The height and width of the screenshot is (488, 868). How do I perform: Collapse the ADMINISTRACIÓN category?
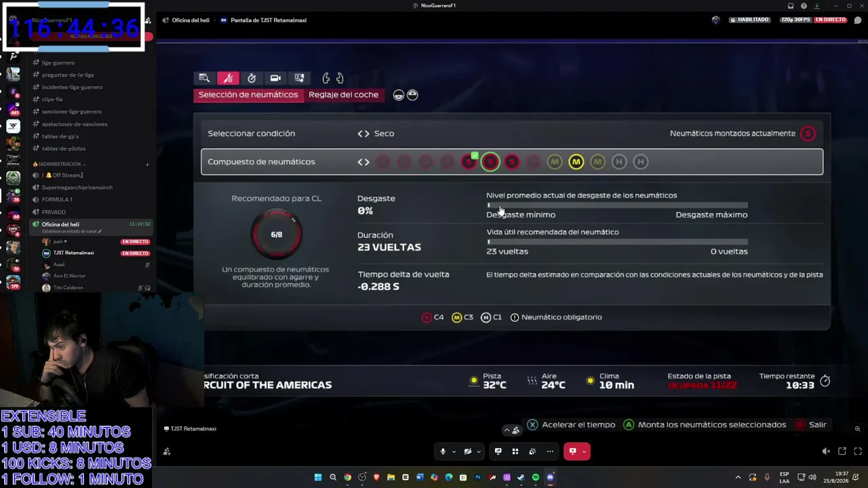[x=60, y=164]
